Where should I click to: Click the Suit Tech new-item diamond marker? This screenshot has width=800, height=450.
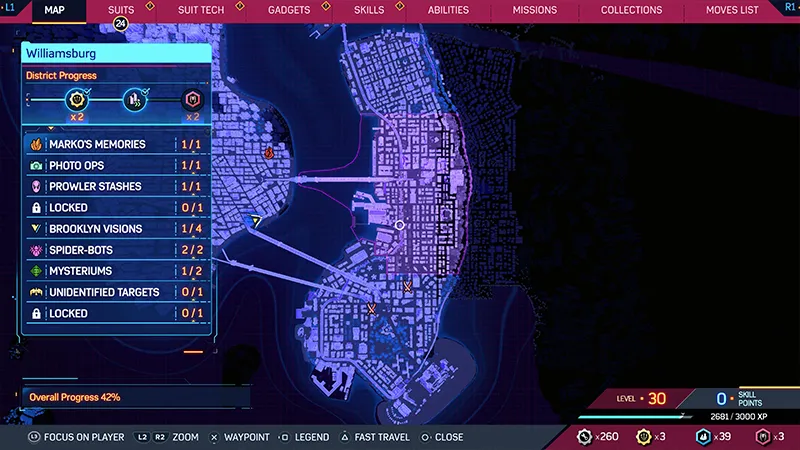point(239,6)
